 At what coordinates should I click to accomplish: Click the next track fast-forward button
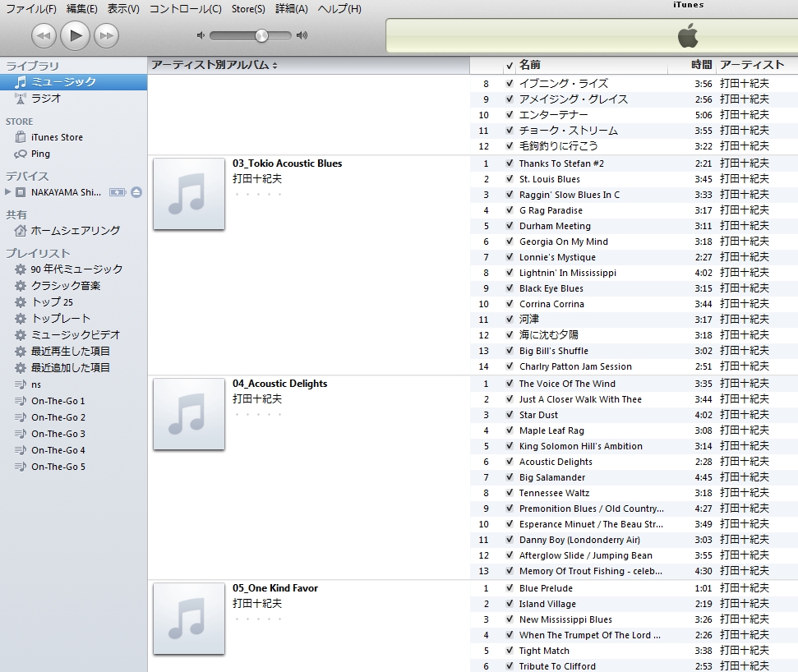pyautogui.click(x=106, y=35)
